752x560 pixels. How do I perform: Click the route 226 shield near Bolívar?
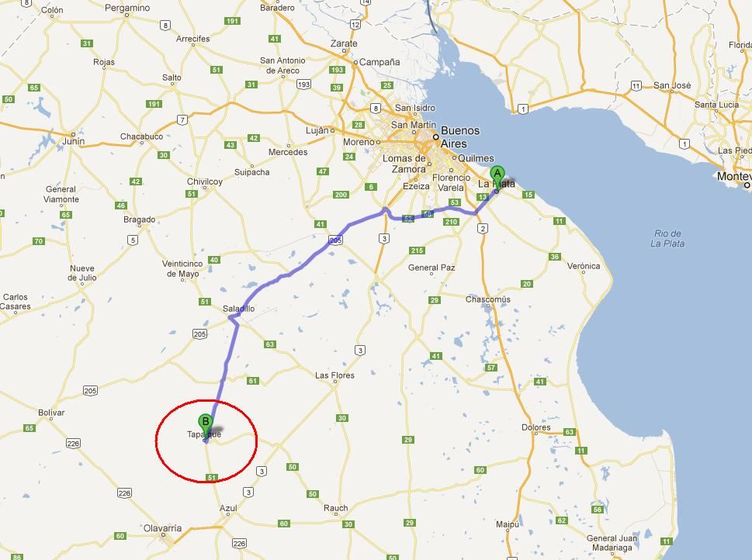74,444
